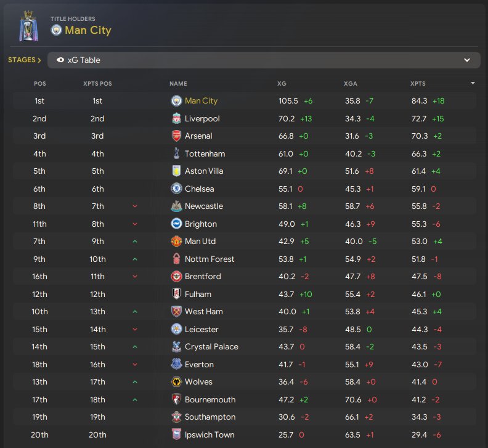Viewport: 488px width, 448px height.
Task: Click the Aston Villa crest icon
Action: click(x=176, y=171)
